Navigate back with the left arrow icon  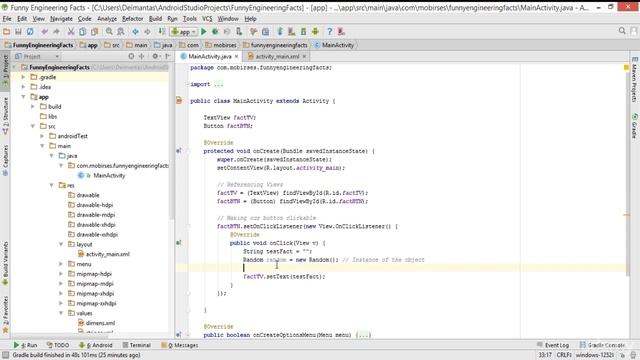[135, 31]
